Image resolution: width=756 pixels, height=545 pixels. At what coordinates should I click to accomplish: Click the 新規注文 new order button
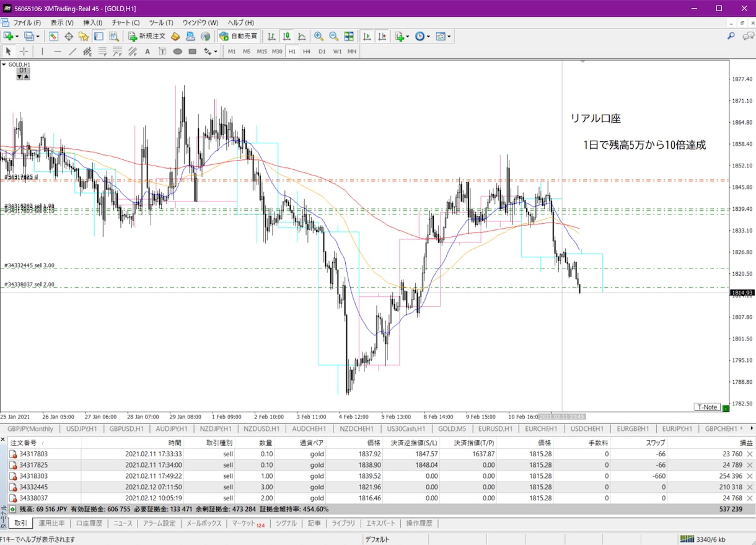click(x=147, y=37)
